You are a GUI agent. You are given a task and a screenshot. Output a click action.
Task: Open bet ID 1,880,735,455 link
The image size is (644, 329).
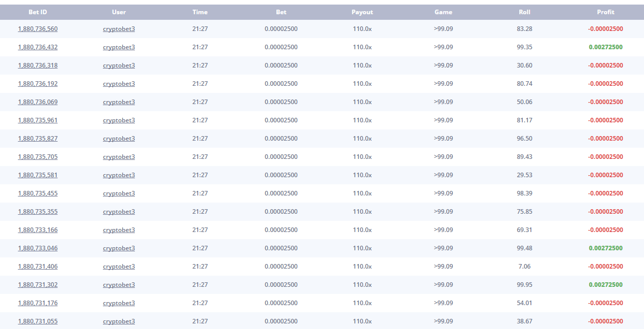[38, 193]
